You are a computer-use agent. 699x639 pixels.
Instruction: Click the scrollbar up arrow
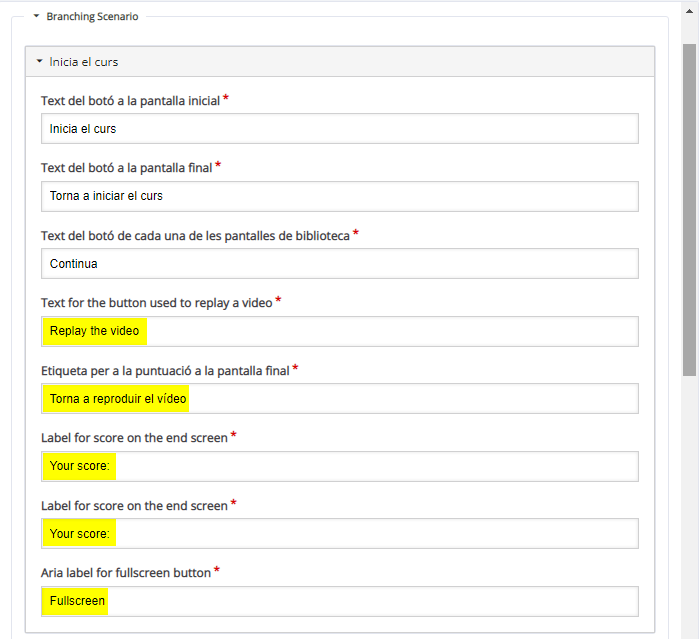[690, 11]
